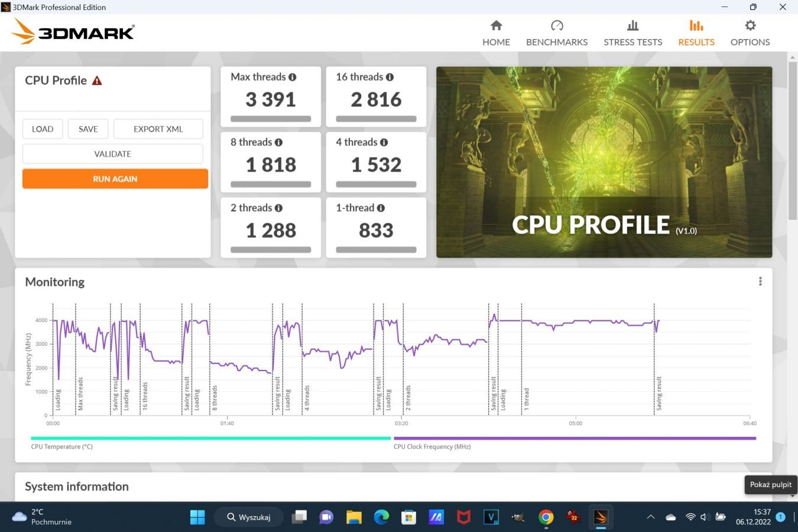Click the CPU Profile warning triangle icon
The image size is (798, 532).
click(97, 81)
